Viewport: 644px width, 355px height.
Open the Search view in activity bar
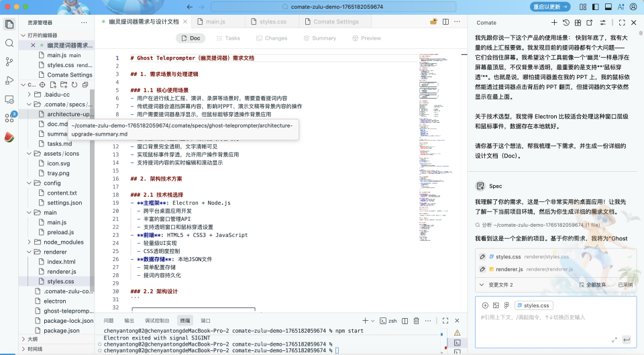pos(9,43)
